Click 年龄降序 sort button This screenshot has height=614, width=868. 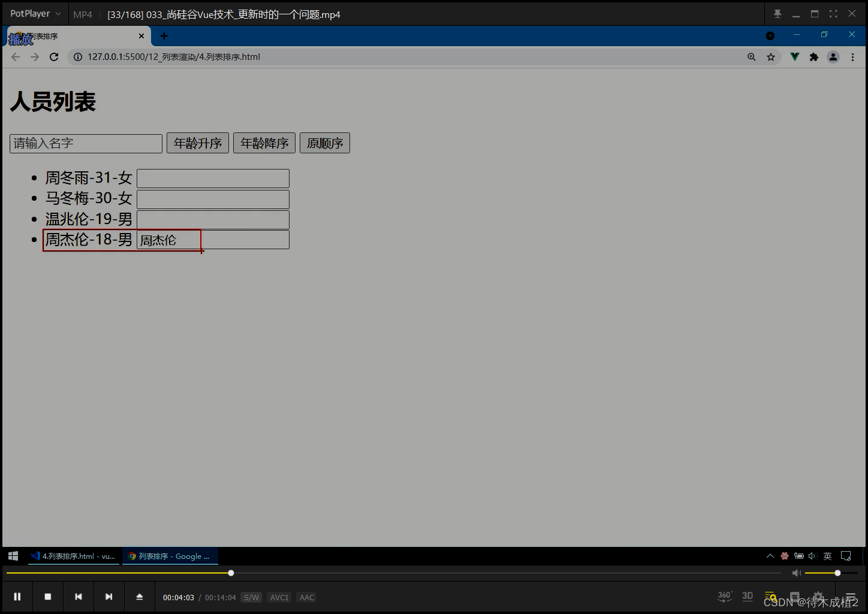tap(264, 143)
